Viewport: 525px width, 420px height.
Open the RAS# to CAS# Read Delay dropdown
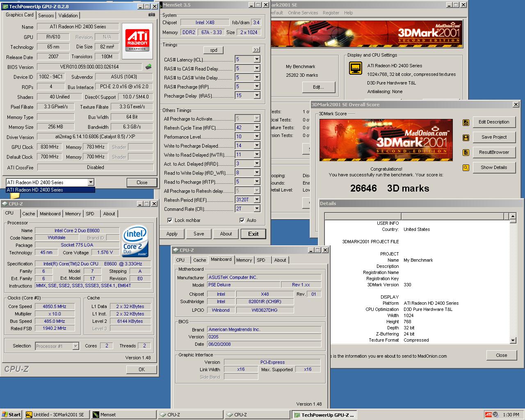pyautogui.click(x=257, y=68)
